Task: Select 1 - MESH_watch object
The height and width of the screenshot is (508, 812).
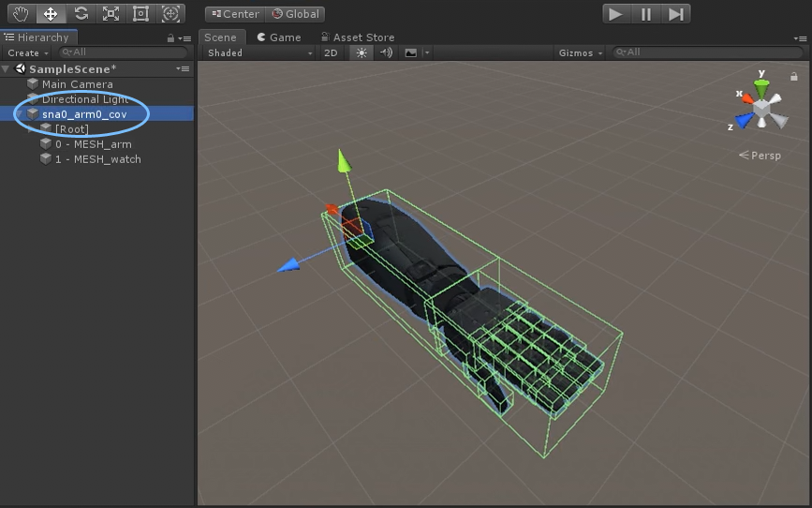Action: (97, 159)
